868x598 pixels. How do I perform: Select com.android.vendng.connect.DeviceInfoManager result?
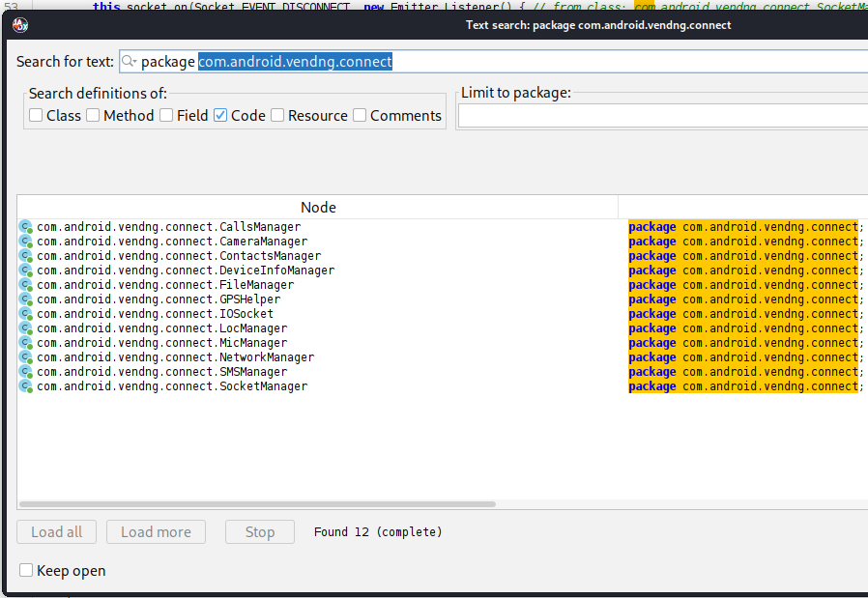[x=186, y=270]
